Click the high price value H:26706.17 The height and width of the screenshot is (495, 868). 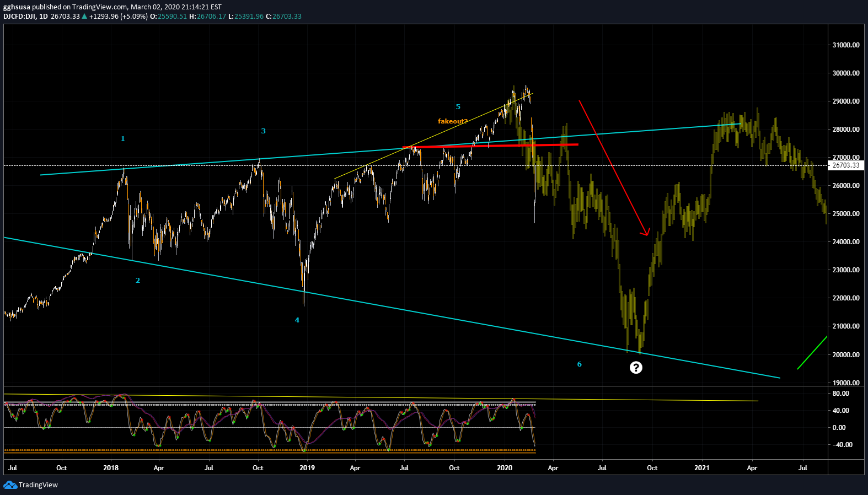pyautogui.click(x=207, y=17)
